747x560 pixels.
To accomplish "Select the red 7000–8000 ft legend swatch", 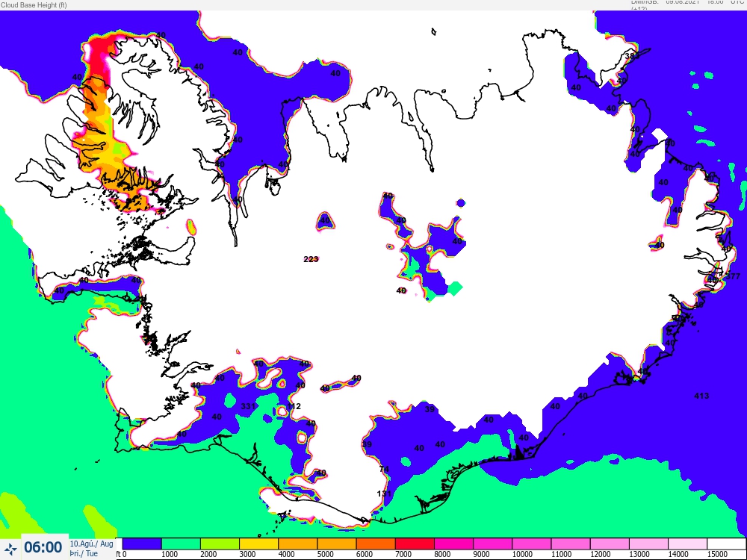I will [415, 544].
